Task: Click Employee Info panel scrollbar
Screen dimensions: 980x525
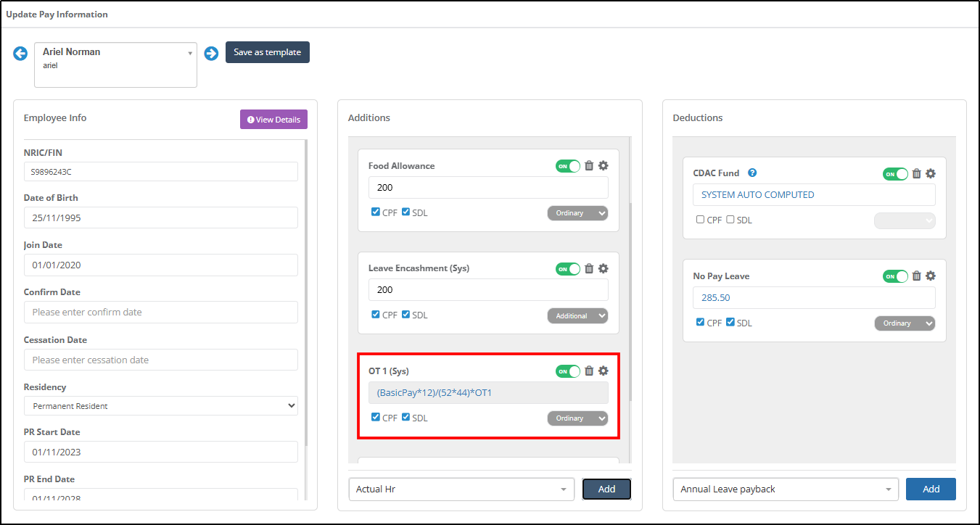Action: [x=306, y=292]
